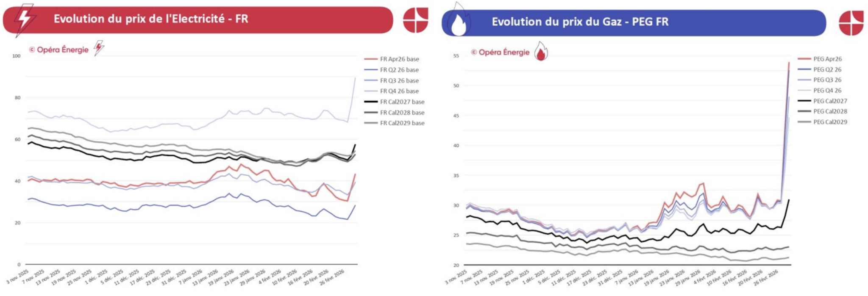Click the lightning bolt icon in electricity header
Viewport: 868px width, 296px height.
coord(24,19)
